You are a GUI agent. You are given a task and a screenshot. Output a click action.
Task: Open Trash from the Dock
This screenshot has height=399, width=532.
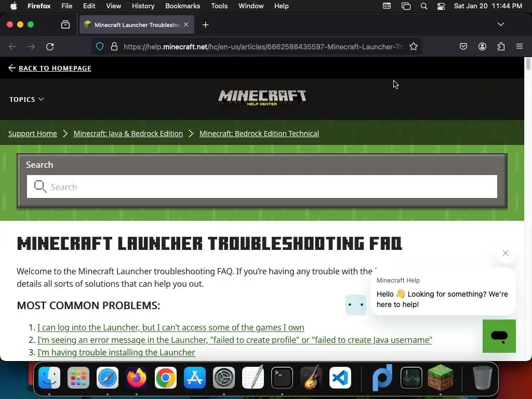point(483,378)
